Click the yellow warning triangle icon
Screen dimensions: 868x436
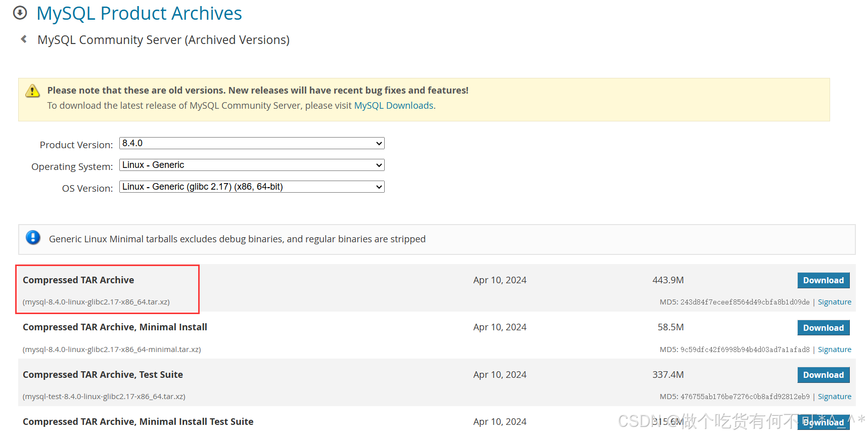(32, 91)
